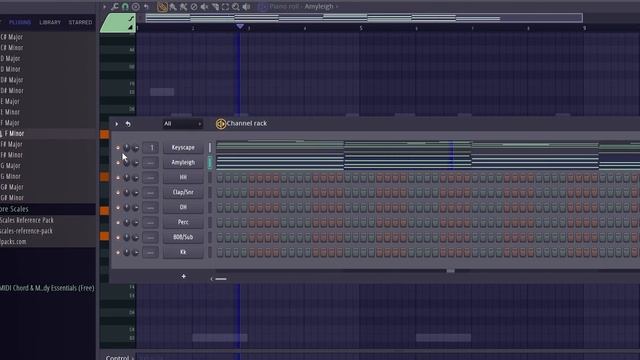This screenshot has height=360, width=640.
Task: Click the HH channel button
Action: coord(183,177)
